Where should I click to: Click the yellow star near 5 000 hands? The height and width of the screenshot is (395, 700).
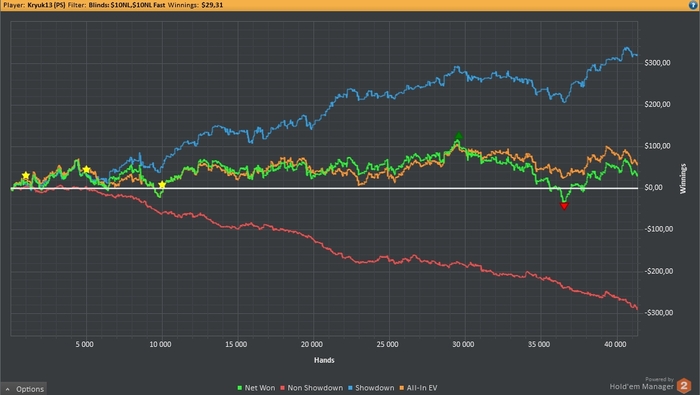[86, 170]
